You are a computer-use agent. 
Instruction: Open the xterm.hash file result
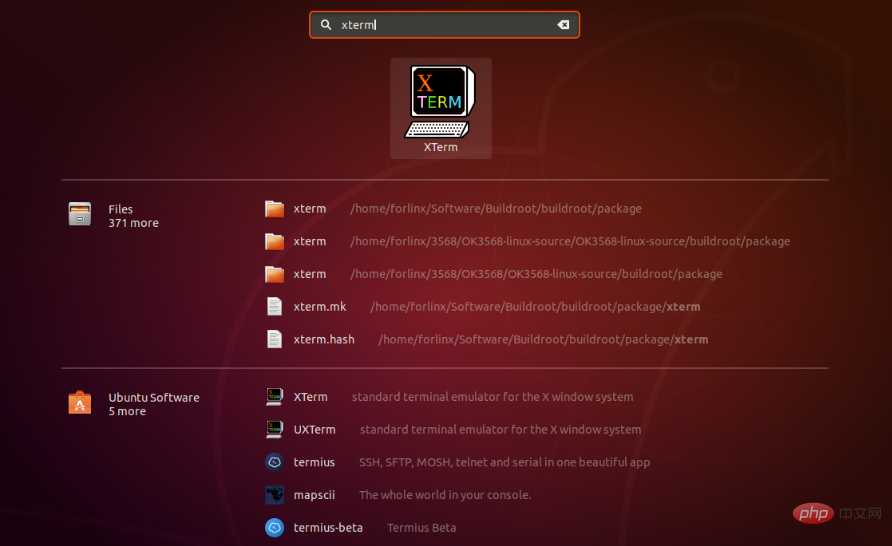coord(323,339)
